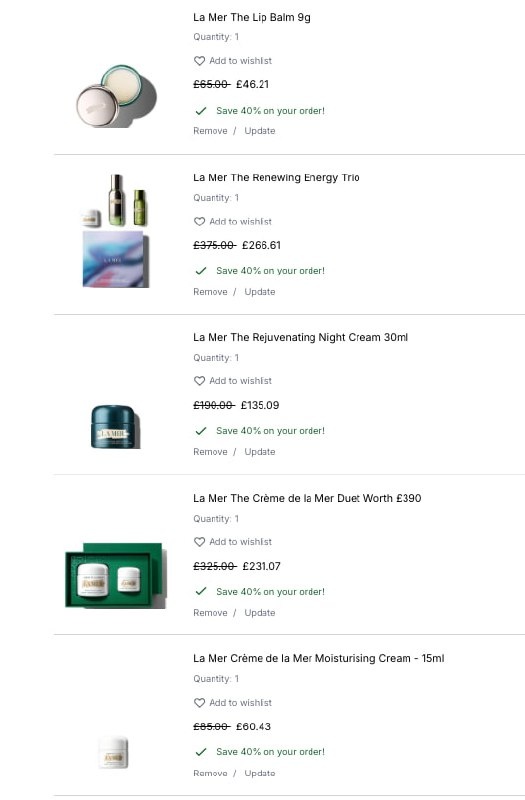Update the Renewing Energy Trio item
Image resolution: width=525 pixels, height=800 pixels.
coord(260,292)
